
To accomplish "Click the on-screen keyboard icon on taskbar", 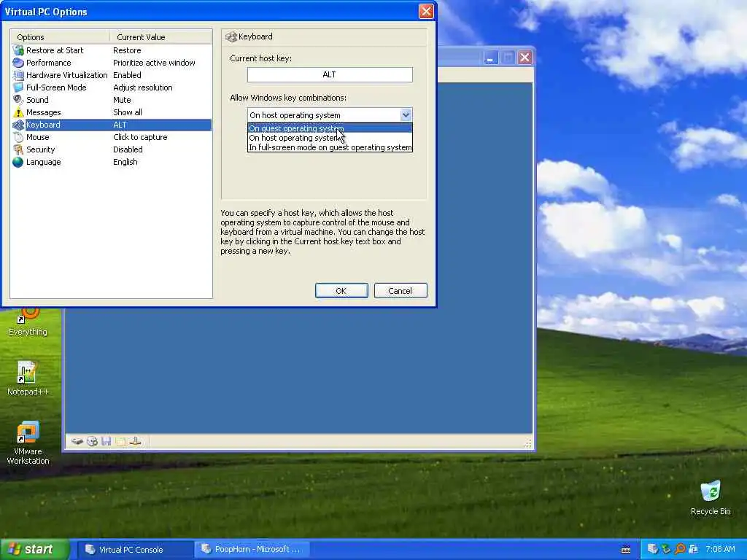I will point(626,550).
